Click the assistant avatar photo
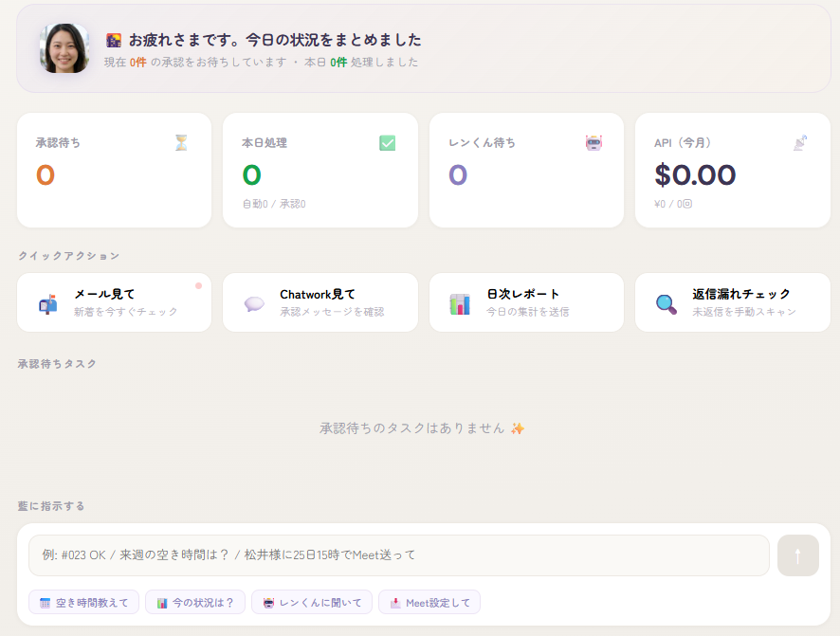Image resolution: width=840 pixels, height=636 pixels. pyautogui.click(x=64, y=48)
